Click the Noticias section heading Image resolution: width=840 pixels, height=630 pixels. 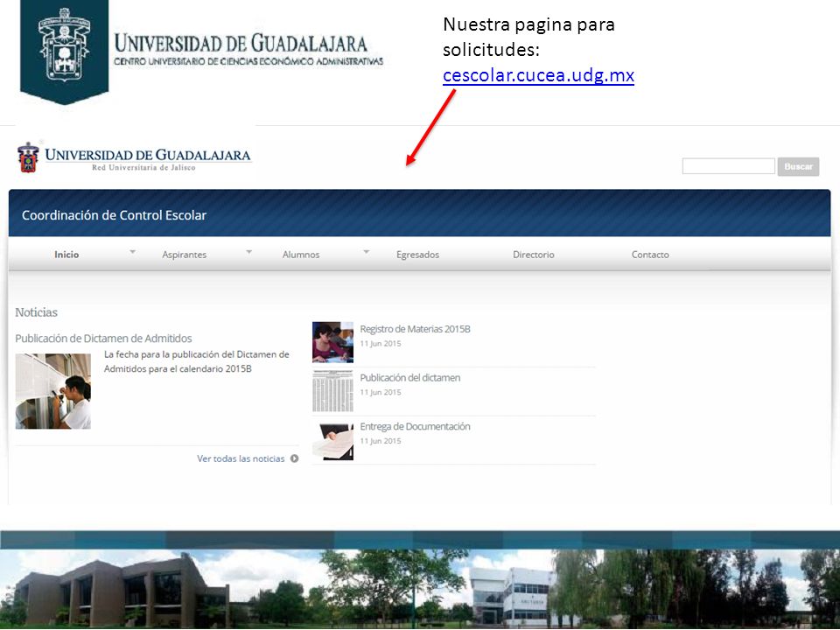point(36,312)
